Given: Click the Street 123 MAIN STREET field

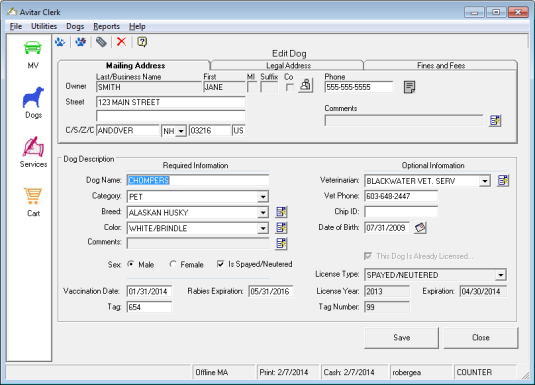Looking at the screenshot, I should coord(171,102).
